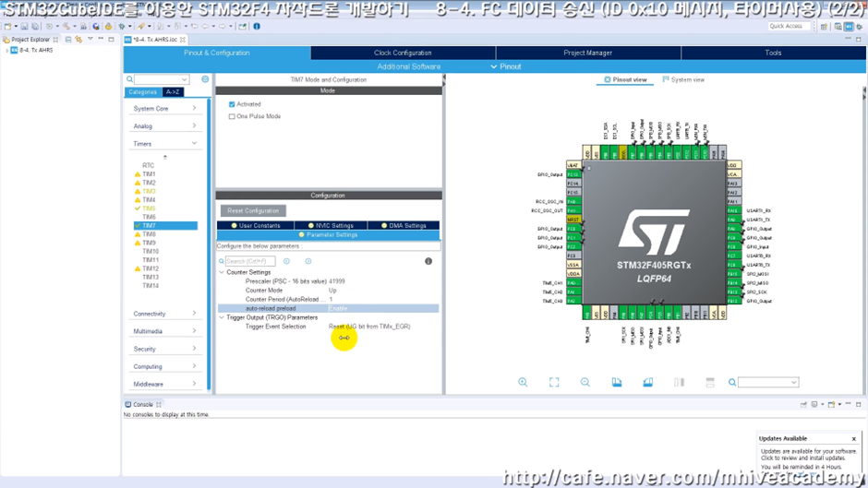Click the Pin Console icon in the Console panel
This screenshot has height=488, width=868.
pyautogui.click(x=803, y=404)
